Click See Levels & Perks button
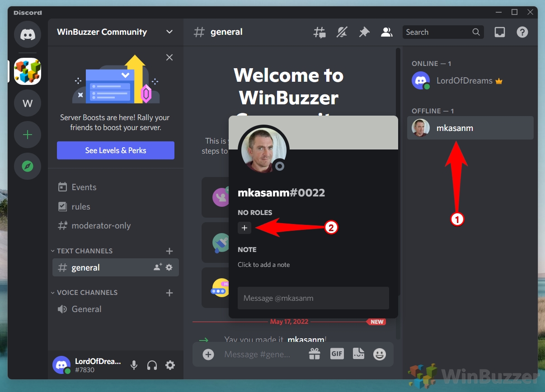 [x=116, y=150]
